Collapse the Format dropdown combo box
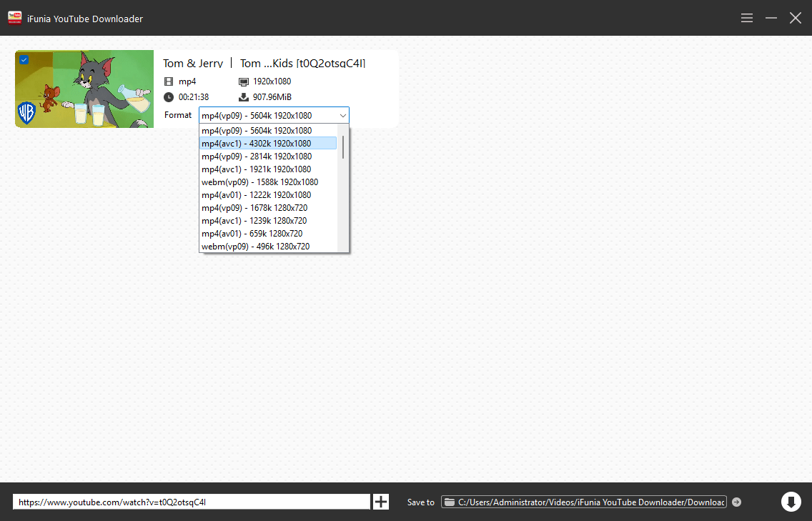Screen dimensions: 812x521 [343, 116]
